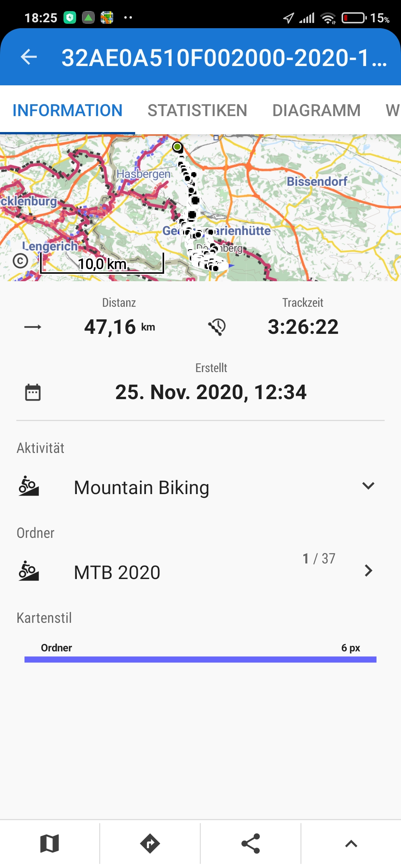This screenshot has width=401, height=868.
Task: Tap the share icon
Action: [x=251, y=844]
